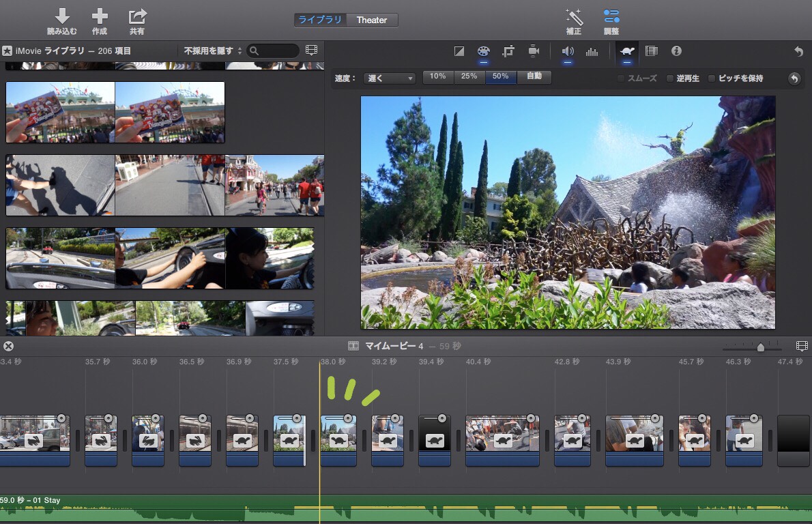Screen dimensions: 812x524
Task: Open the noise reduction equalizer tool
Action: [x=592, y=51]
